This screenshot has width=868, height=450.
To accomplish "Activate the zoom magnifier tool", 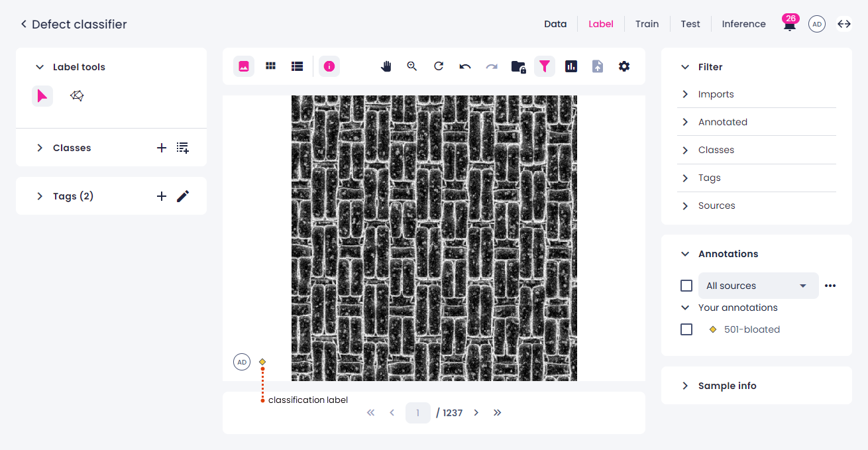I will pyautogui.click(x=412, y=66).
